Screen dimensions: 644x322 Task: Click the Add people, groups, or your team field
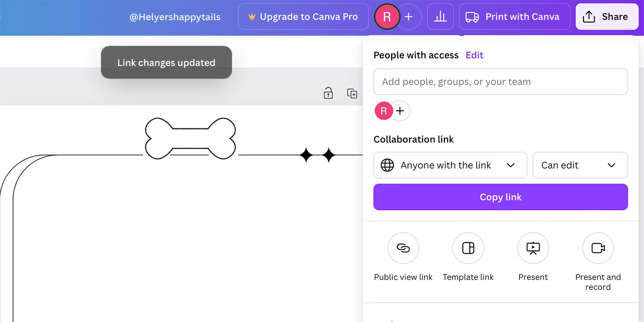coord(500,82)
